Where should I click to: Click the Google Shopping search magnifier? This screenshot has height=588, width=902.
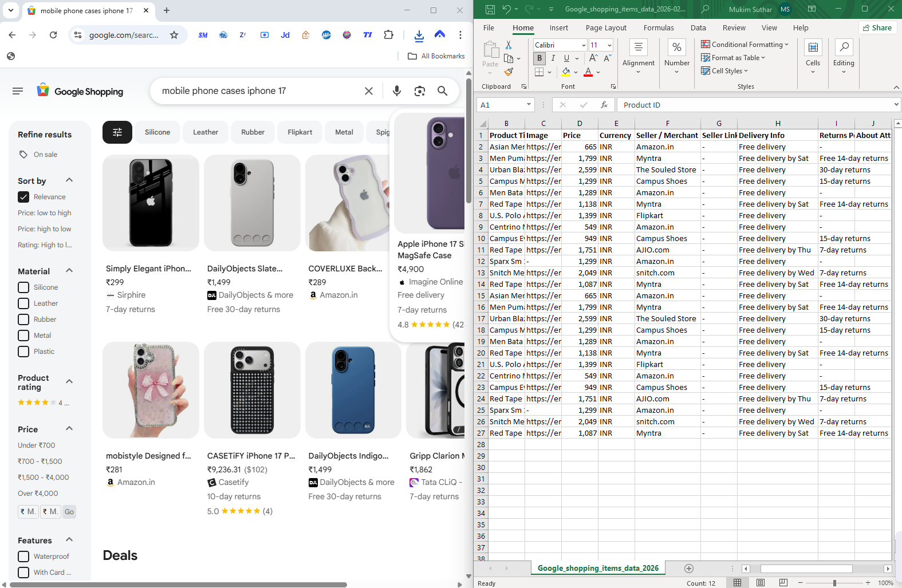pyautogui.click(x=442, y=90)
